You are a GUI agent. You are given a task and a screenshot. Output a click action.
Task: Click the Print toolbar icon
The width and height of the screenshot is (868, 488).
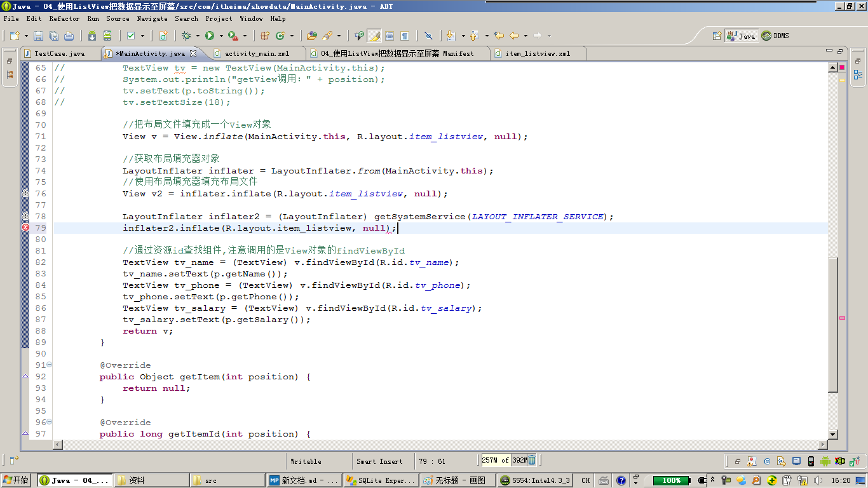[x=69, y=36]
